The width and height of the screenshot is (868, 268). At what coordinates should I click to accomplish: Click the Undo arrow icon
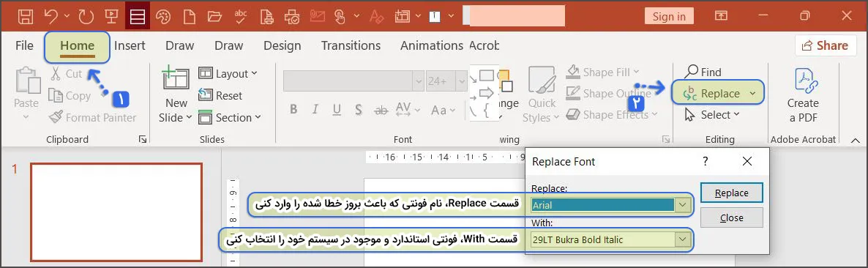click(x=51, y=17)
